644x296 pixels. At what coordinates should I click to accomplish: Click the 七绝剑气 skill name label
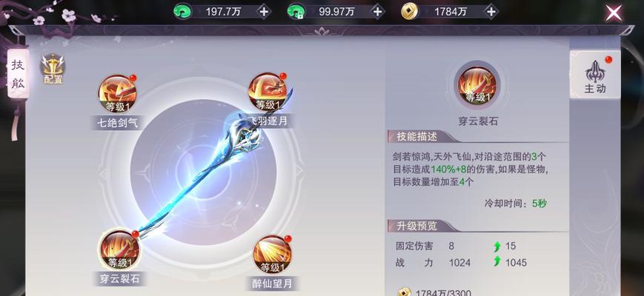(116, 123)
